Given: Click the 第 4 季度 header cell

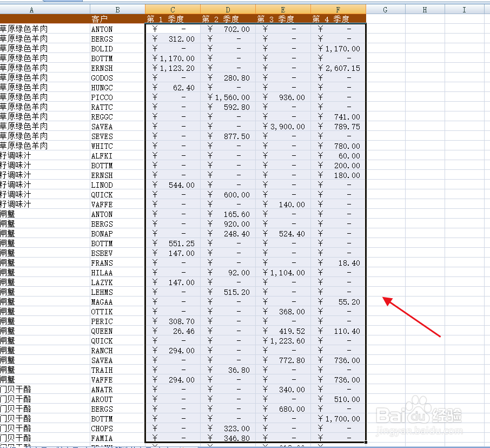Looking at the screenshot, I should (x=338, y=19).
